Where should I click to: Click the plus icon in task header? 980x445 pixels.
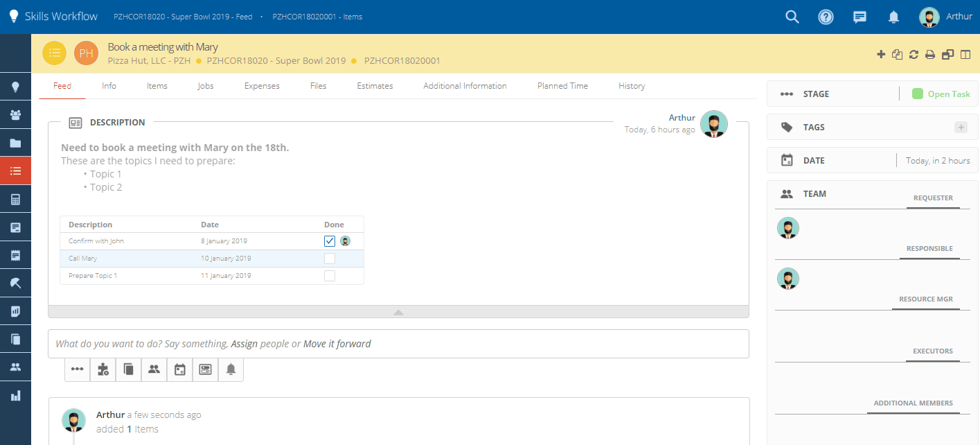point(881,54)
